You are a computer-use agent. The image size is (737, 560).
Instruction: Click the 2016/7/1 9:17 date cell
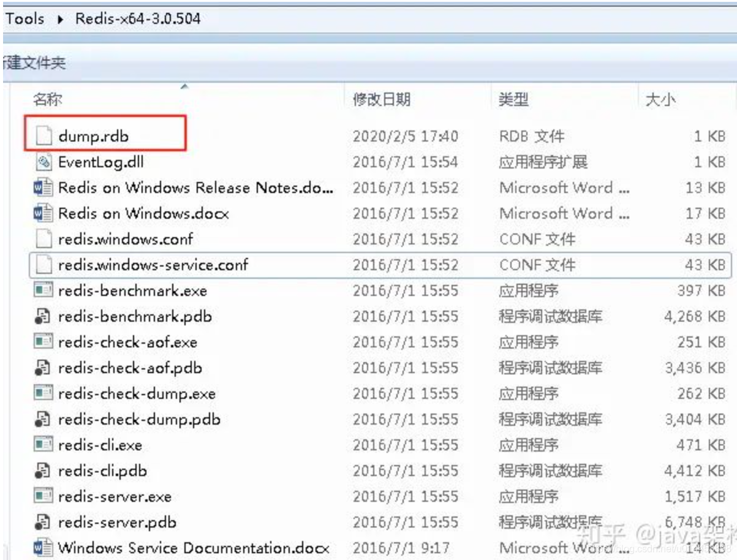[x=400, y=547]
